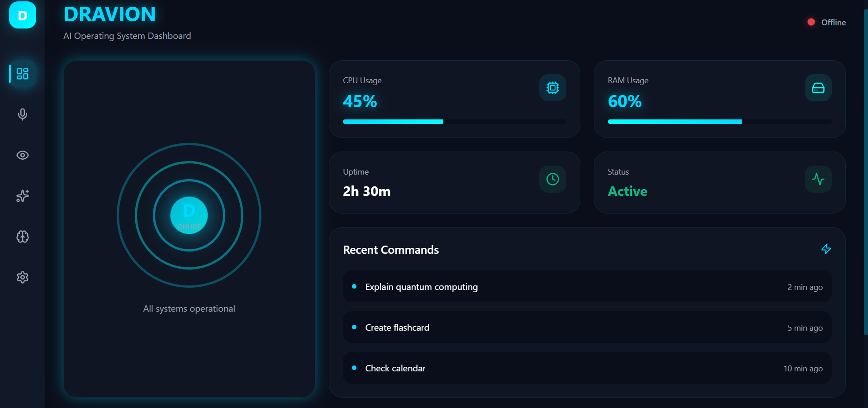Click the clock icon on the Uptime card
This screenshot has width=868, height=408.
(552, 179)
